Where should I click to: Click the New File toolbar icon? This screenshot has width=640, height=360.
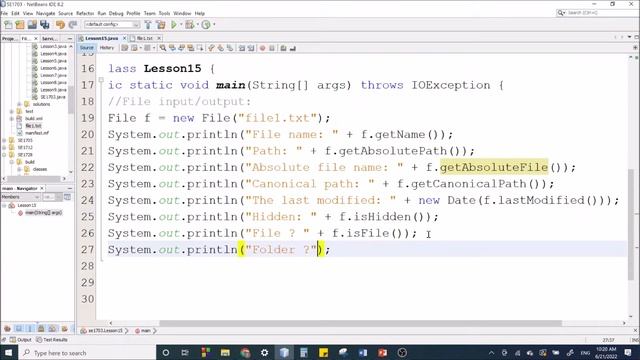[x=8, y=24]
